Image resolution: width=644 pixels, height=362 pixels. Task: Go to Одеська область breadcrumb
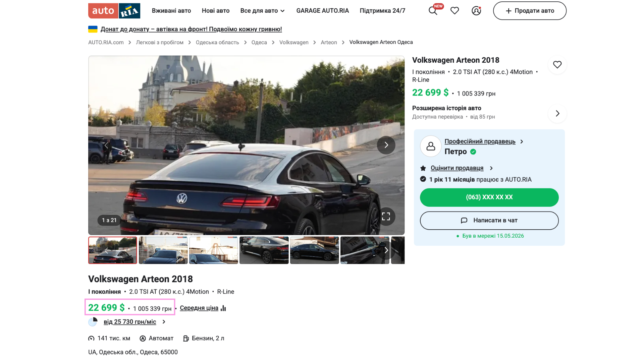point(217,43)
